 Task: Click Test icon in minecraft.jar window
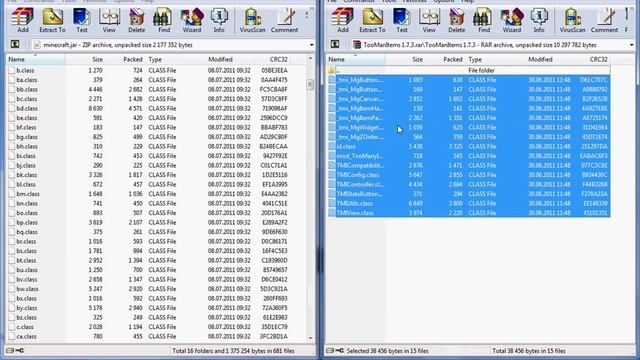pyautogui.click(x=82, y=20)
